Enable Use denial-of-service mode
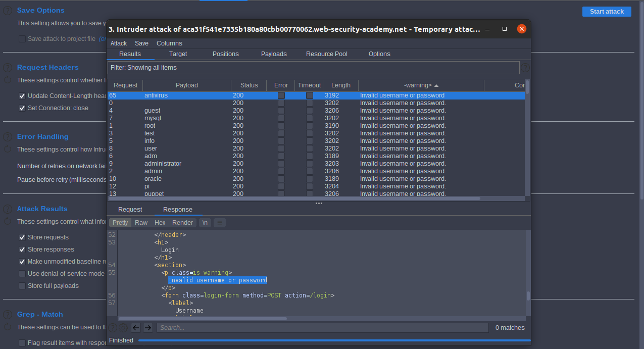Viewport: 644px width, 349px height. tap(22, 274)
